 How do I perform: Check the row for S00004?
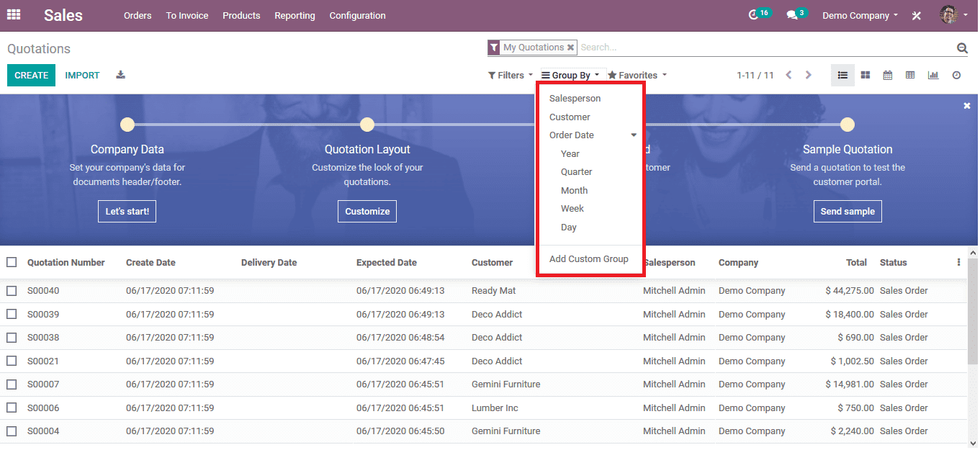click(x=12, y=431)
